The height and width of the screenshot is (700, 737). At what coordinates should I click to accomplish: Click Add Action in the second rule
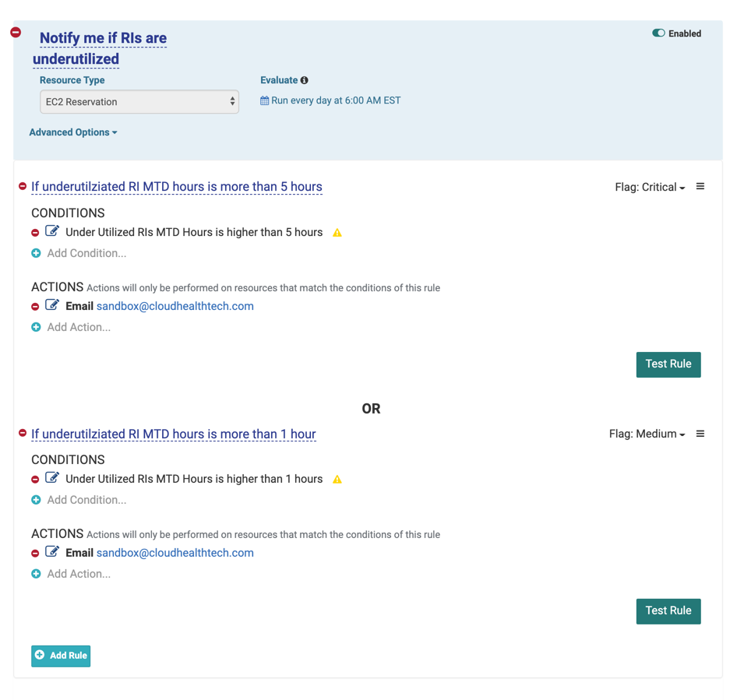[78, 574]
